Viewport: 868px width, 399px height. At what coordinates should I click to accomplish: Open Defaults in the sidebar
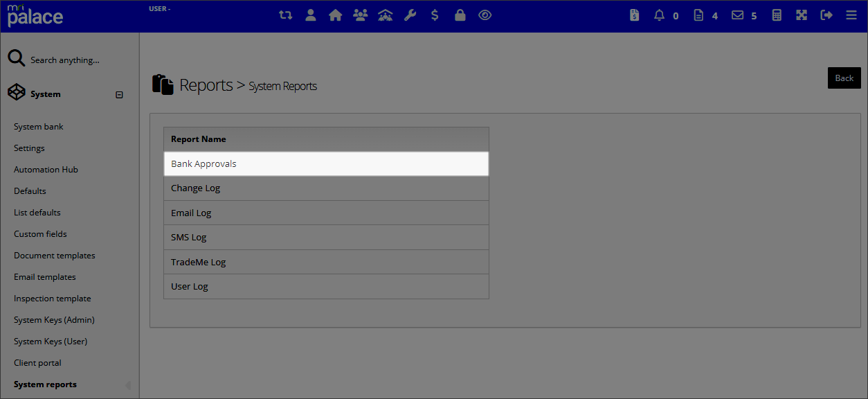click(30, 191)
